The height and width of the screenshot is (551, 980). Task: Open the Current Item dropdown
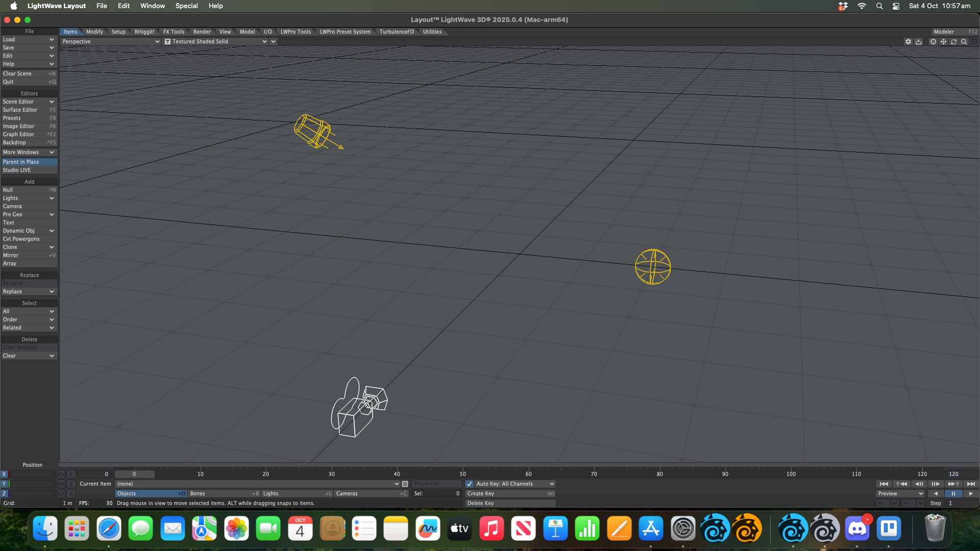258,484
